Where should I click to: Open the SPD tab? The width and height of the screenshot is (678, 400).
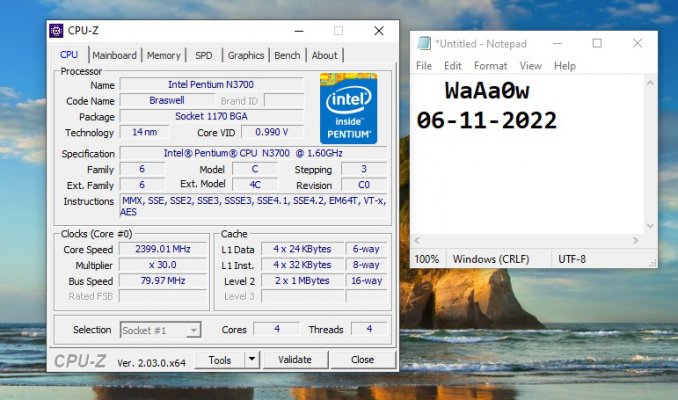(204, 55)
